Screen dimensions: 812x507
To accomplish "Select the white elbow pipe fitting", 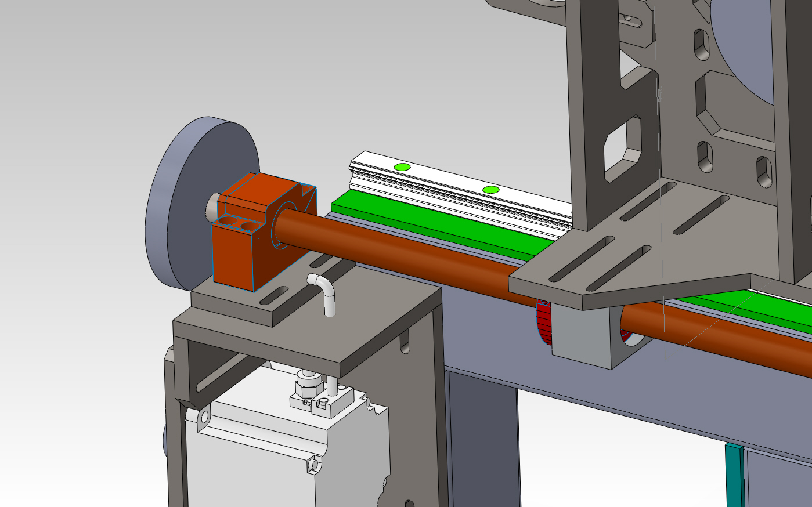I will click(326, 292).
